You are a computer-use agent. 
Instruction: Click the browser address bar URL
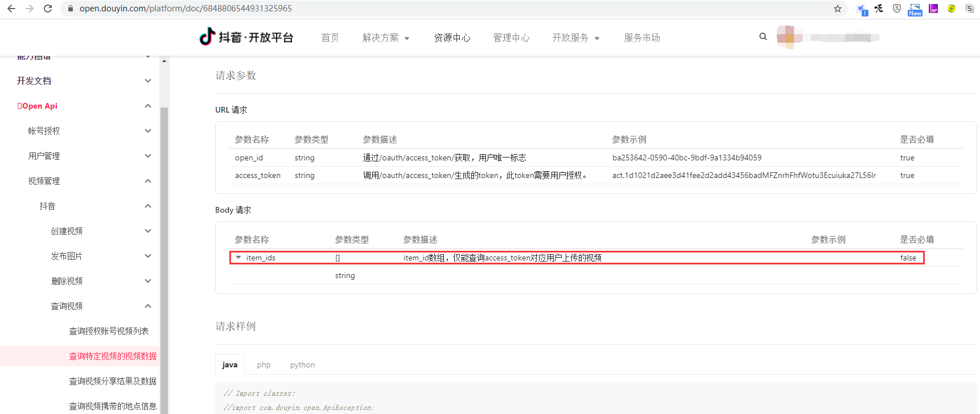click(x=186, y=9)
